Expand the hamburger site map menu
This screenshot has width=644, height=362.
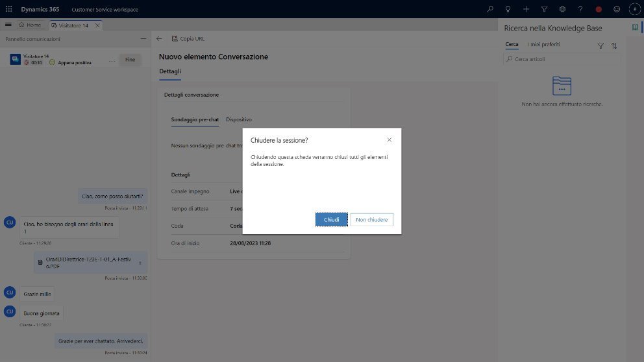pos(8,25)
